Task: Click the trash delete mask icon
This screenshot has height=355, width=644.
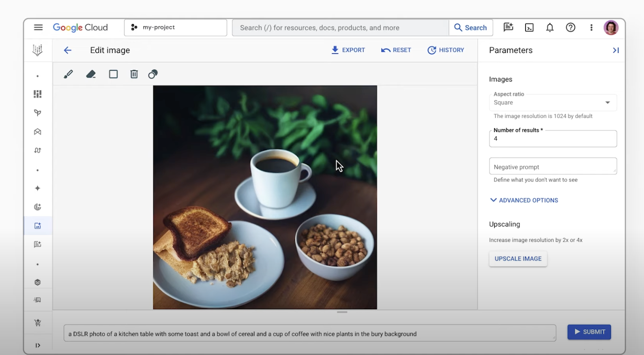Action: tap(134, 74)
